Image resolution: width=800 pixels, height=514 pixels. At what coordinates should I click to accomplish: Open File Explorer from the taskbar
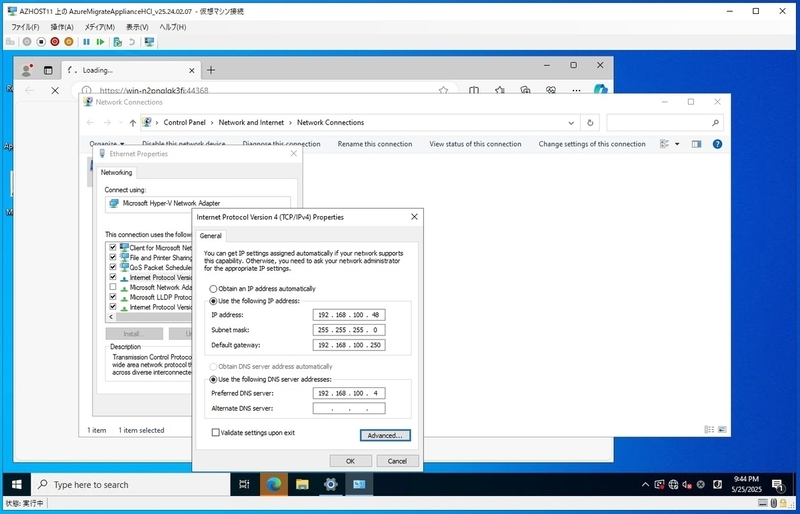302,484
